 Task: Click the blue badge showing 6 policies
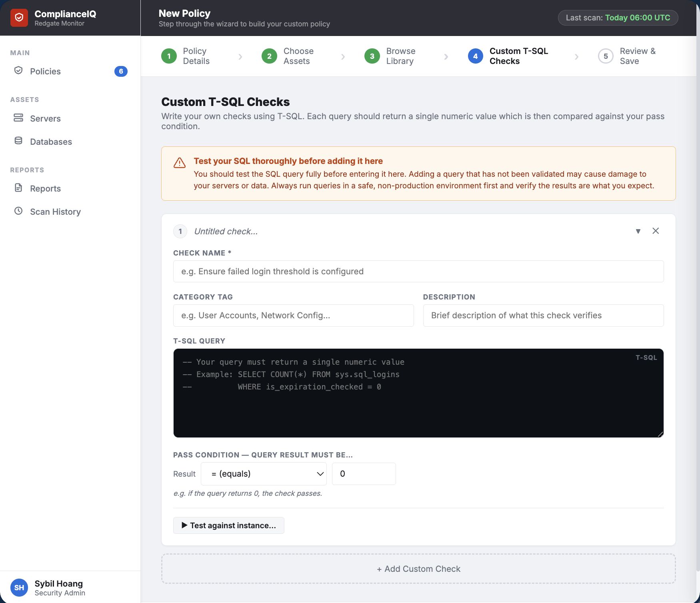click(x=121, y=71)
